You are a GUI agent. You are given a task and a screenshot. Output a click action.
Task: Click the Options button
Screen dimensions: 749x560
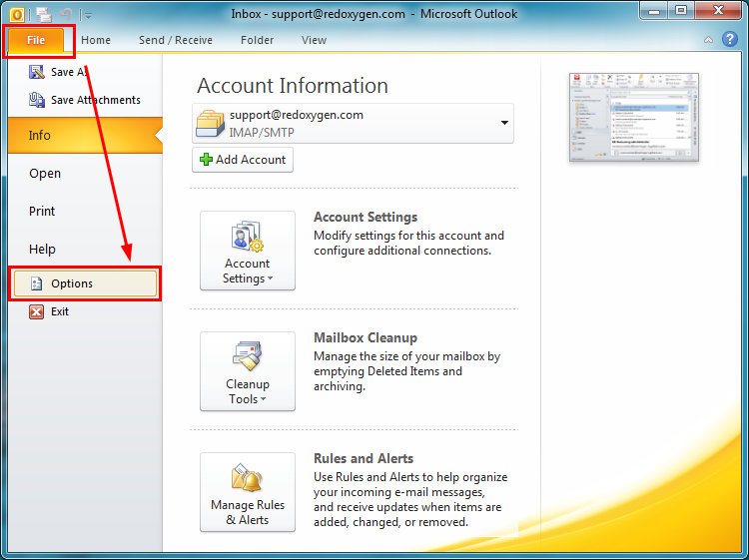click(85, 283)
